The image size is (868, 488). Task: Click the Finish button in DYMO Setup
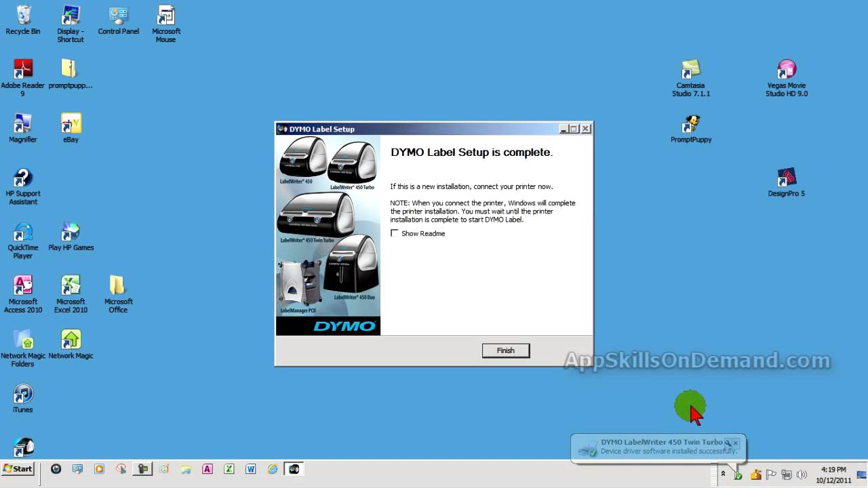tap(505, 350)
